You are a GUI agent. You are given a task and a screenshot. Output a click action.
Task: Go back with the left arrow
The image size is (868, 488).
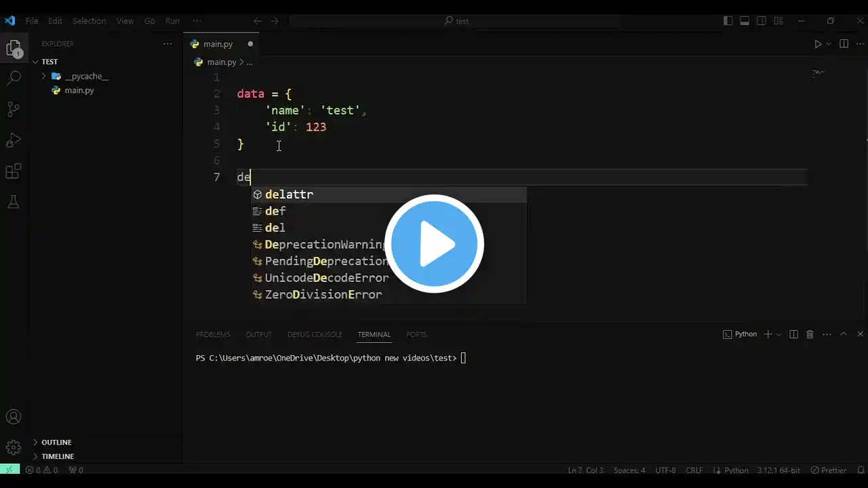click(258, 21)
